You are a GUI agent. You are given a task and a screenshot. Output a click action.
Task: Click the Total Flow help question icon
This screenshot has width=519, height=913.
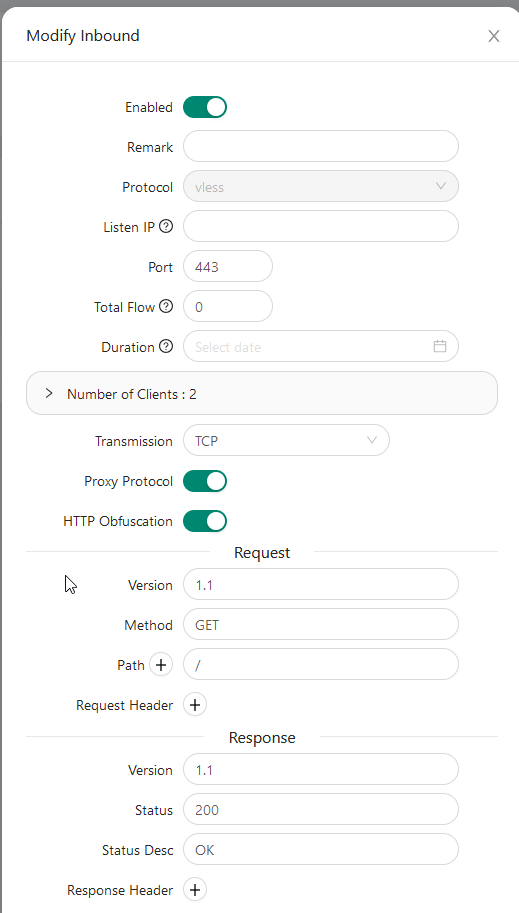166,306
